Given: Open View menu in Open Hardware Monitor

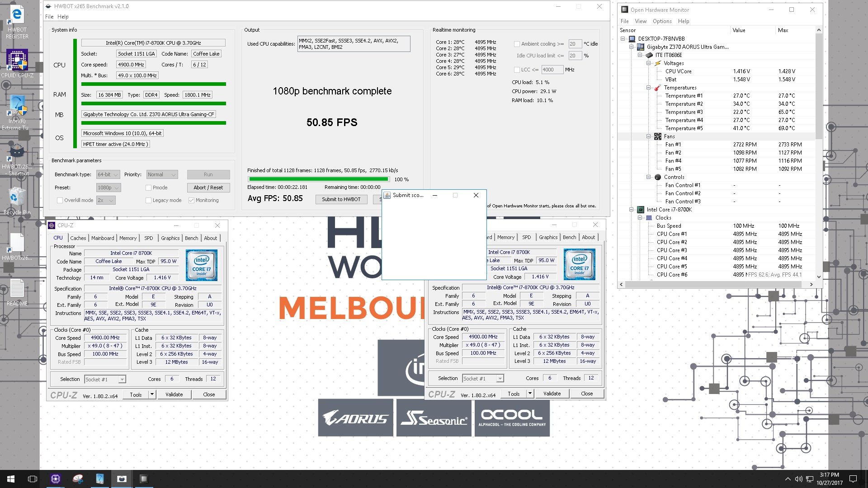Looking at the screenshot, I should tap(641, 21).
